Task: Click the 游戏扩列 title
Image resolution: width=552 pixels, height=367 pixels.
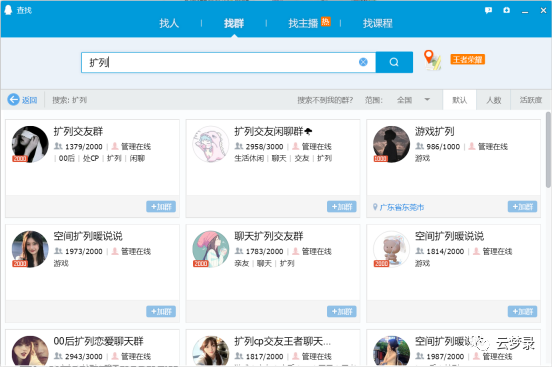Action: point(434,131)
